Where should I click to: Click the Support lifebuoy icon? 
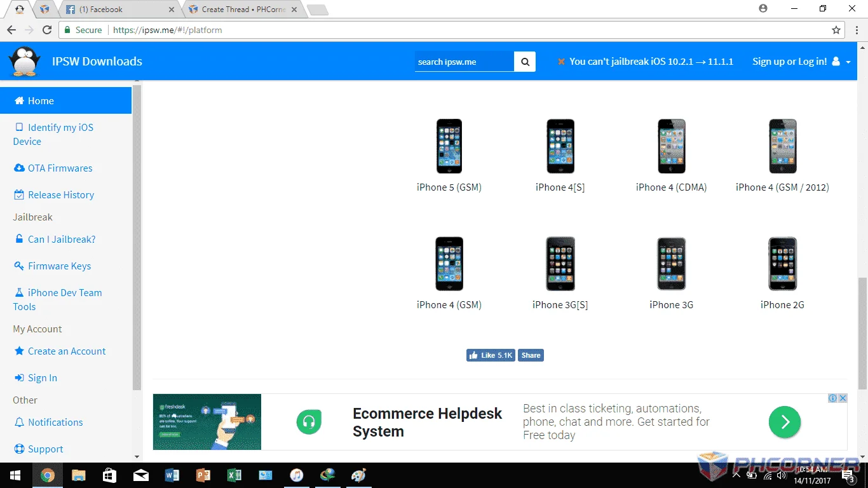19,449
